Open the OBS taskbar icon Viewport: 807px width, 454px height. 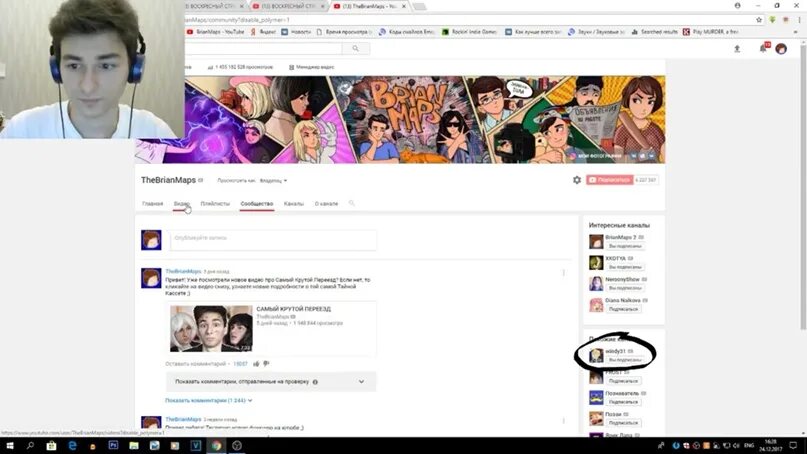tap(237, 446)
